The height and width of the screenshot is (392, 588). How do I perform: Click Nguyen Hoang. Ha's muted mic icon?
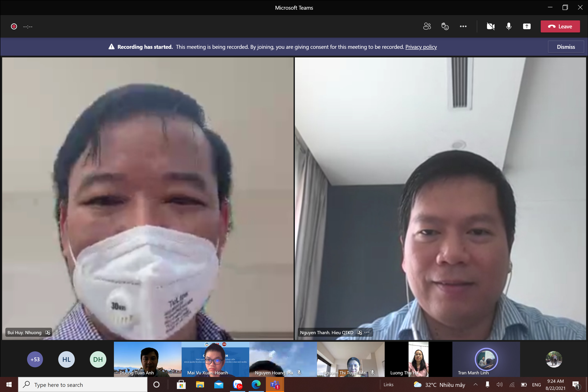click(299, 372)
